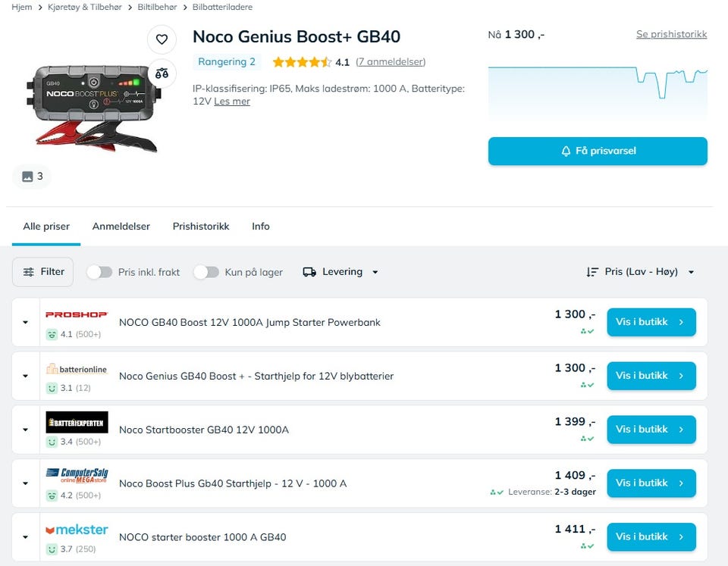Click the Proshop store logo
The height and width of the screenshot is (566, 728).
coord(77,314)
